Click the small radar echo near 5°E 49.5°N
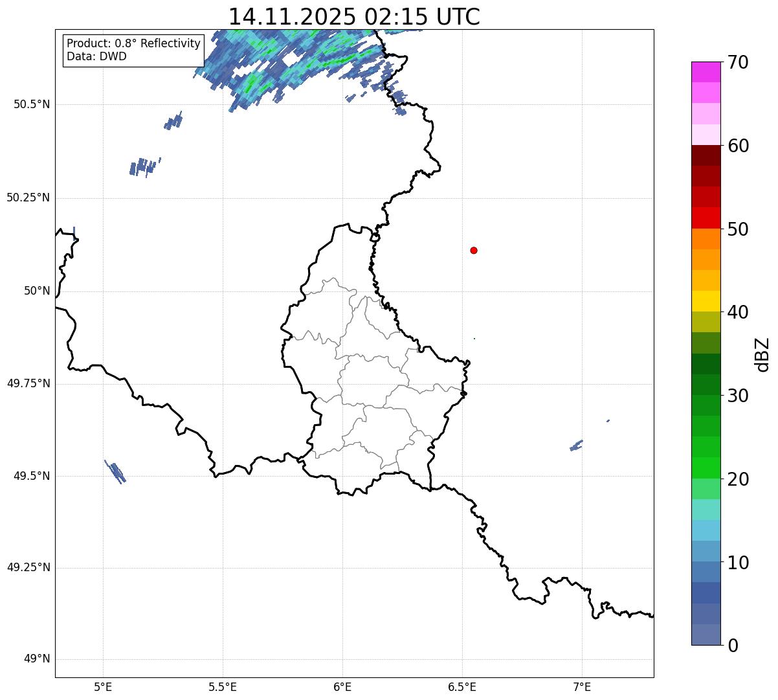 coord(116,471)
